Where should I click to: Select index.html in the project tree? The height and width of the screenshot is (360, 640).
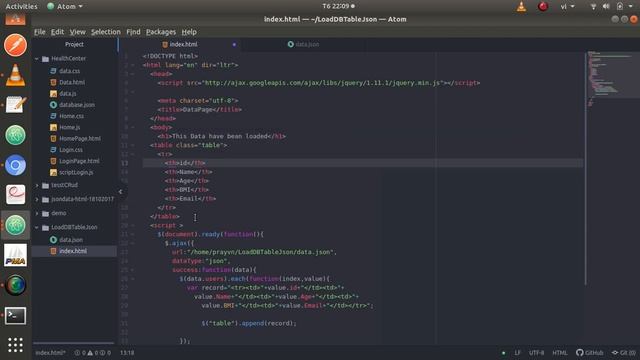pyautogui.click(x=73, y=251)
